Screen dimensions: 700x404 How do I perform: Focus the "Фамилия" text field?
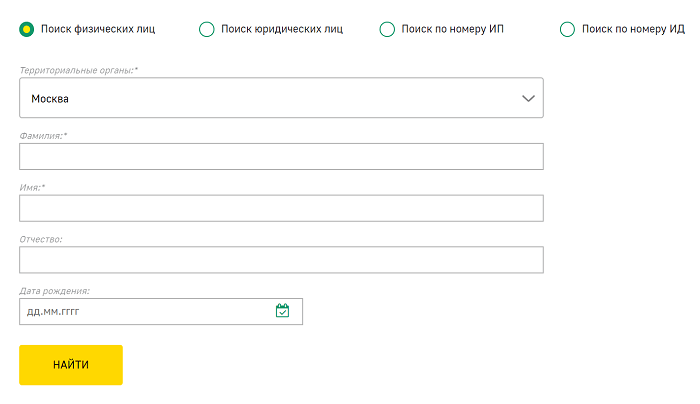pyautogui.click(x=280, y=157)
